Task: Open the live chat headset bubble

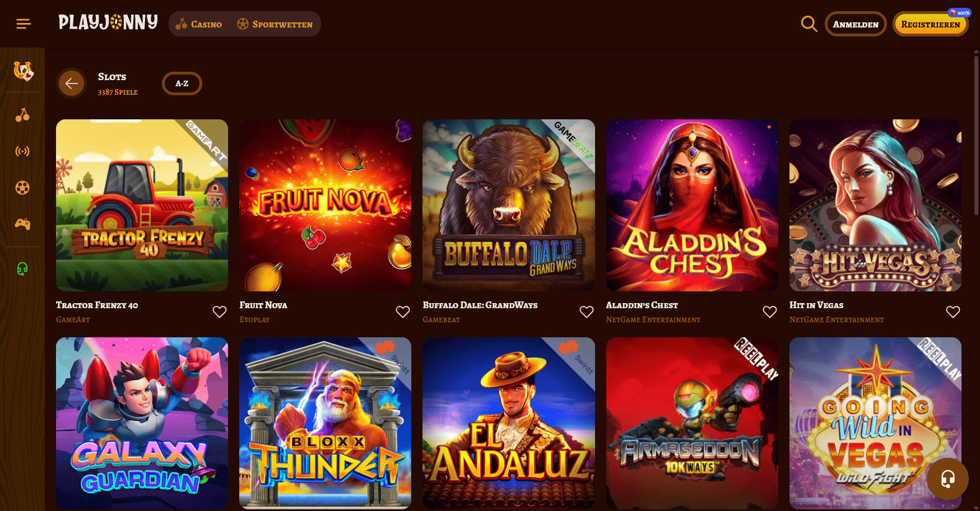Action: pos(948,479)
